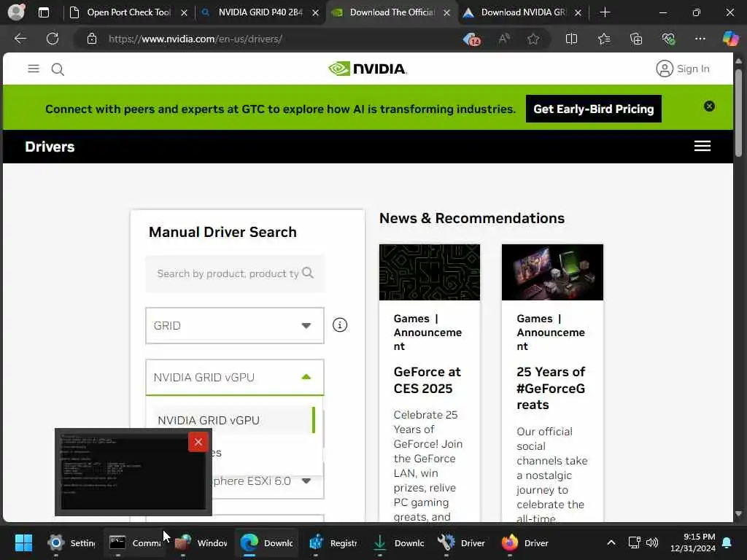Click Get Early-Bird Pricing button
Image resolution: width=747 pixels, height=560 pixels.
[x=593, y=109]
